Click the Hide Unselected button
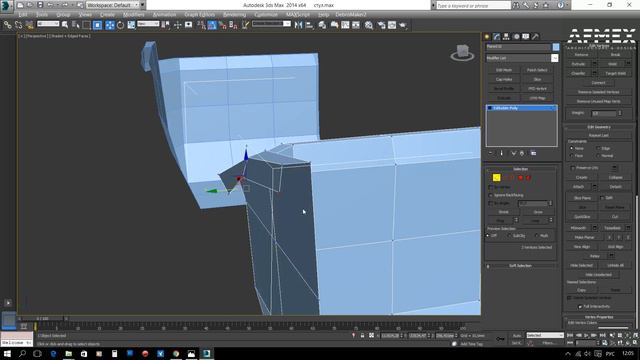640x360 pixels. click(598, 275)
